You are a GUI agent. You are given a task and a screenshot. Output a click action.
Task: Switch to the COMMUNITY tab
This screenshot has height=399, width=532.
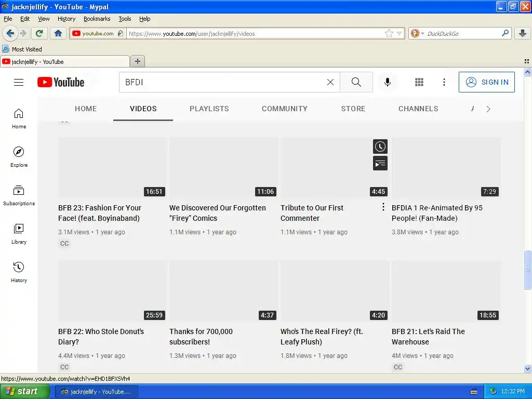284,109
